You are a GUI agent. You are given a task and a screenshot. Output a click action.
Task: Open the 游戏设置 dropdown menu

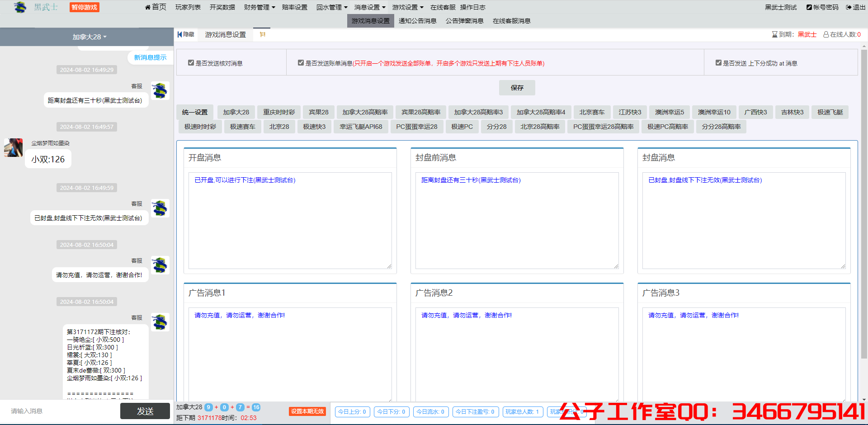click(408, 7)
